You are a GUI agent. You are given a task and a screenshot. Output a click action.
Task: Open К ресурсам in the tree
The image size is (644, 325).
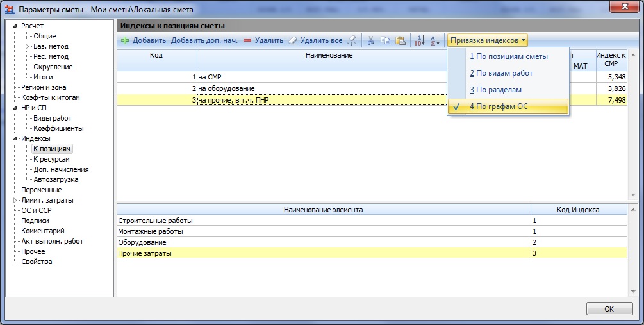click(51, 159)
